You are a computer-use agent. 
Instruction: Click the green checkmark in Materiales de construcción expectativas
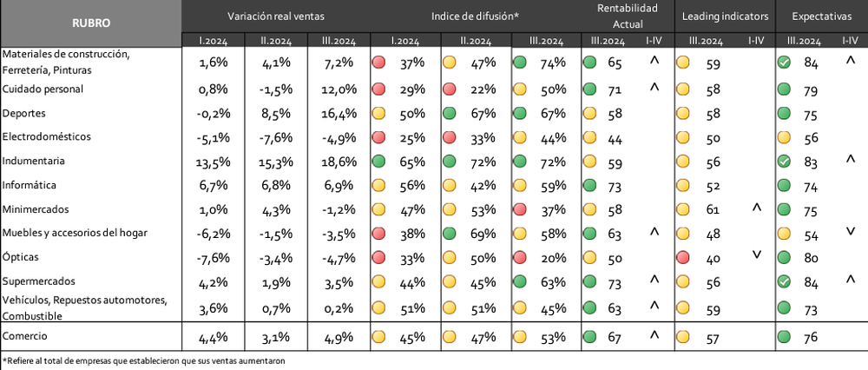point(783,63)
